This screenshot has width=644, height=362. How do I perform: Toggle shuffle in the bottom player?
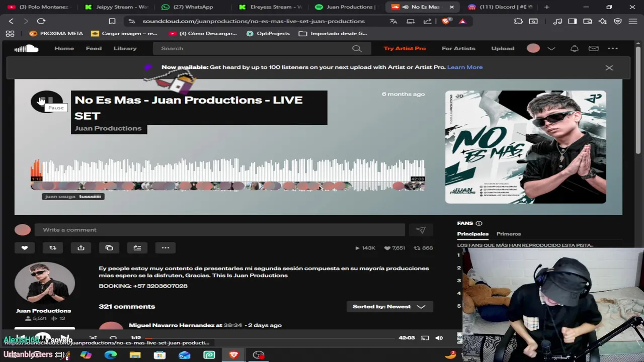93,338
